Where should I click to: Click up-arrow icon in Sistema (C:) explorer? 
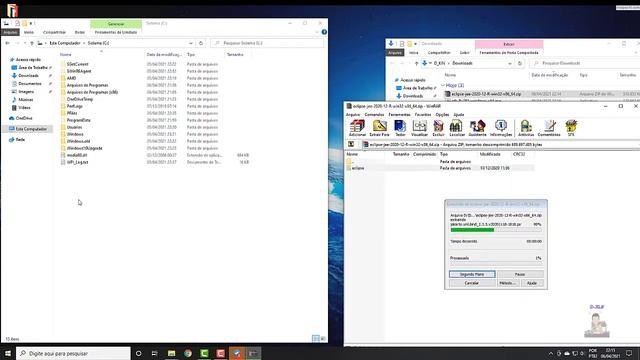coord(32,43)
